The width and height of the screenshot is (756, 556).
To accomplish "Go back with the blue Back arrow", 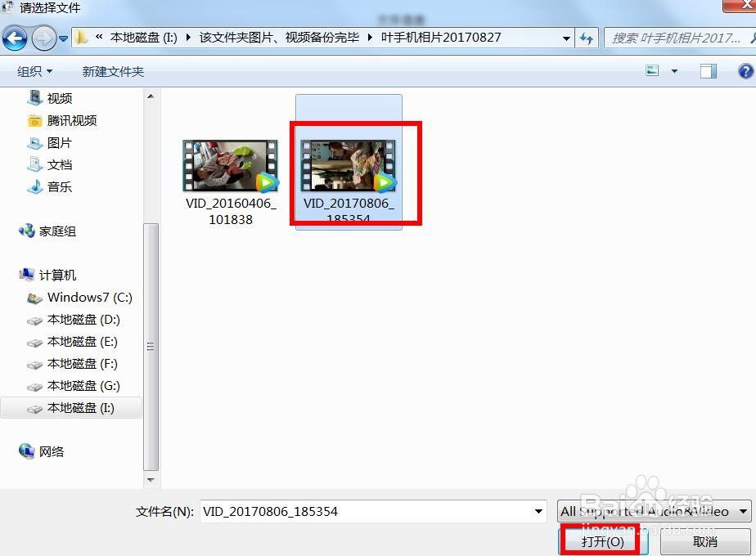I will point(15,38).
